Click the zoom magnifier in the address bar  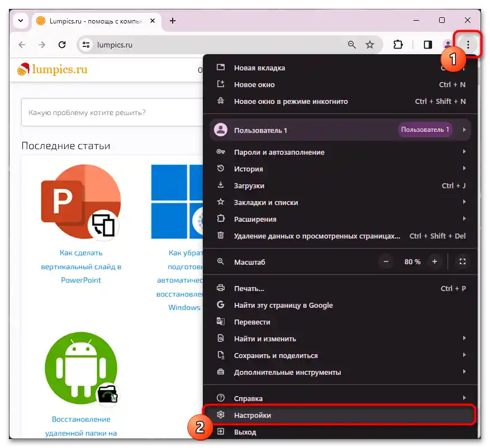click(351, 44)
